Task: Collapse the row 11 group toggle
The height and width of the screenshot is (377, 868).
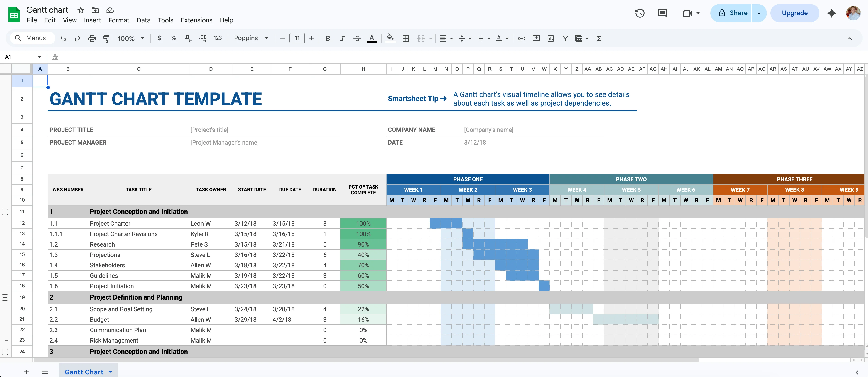Action: pos(5,212)
